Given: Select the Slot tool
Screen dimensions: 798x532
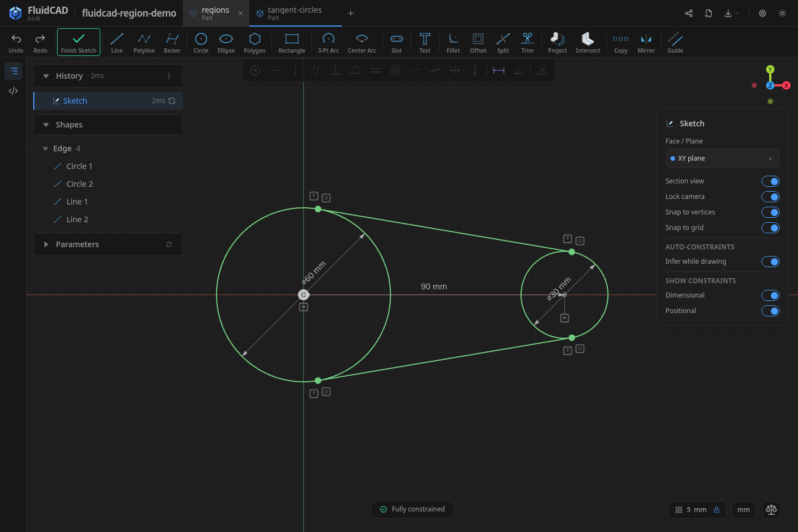Looking at the screenshot, I should [x=397, y=43].
